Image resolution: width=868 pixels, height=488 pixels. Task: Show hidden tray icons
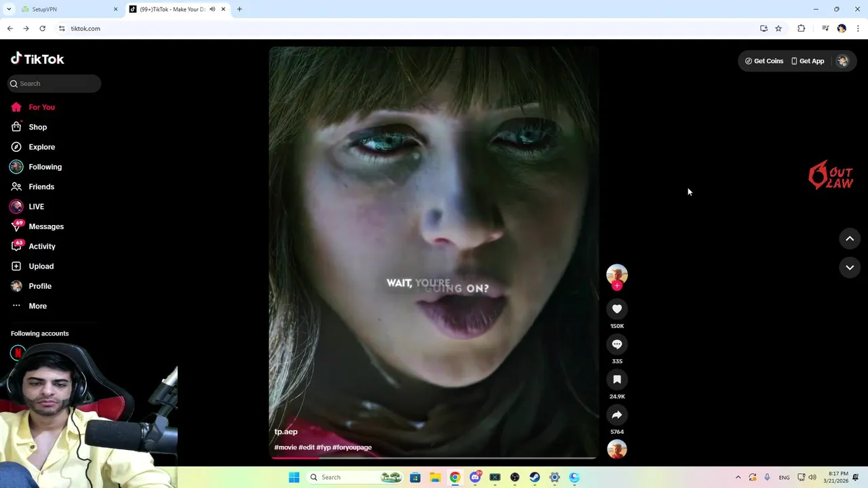738,477
